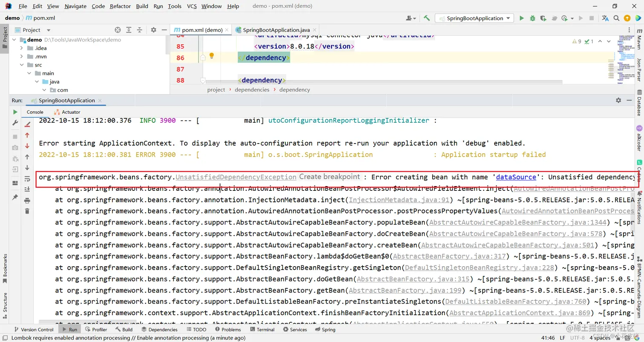Click the Restore Layout icon in Run panel
The height and width of the screenshot is (342, 644).
click(15, 183)
